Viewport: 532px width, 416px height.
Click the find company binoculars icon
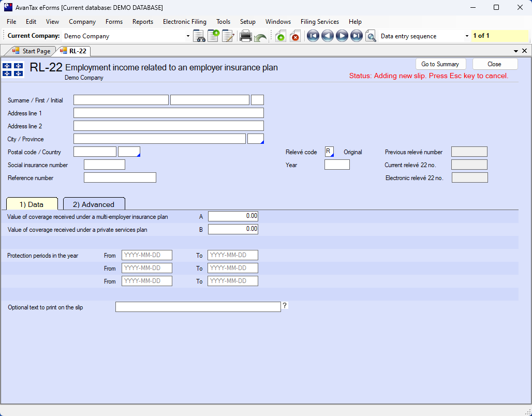(199, 36)
